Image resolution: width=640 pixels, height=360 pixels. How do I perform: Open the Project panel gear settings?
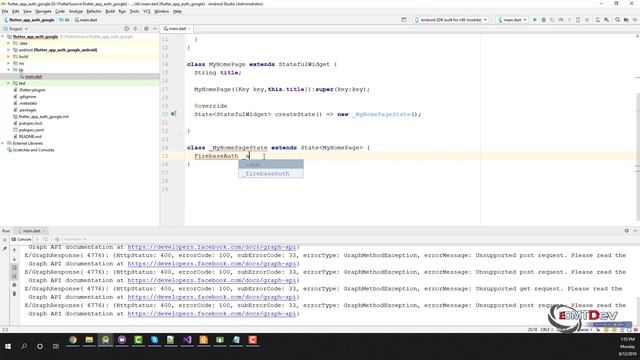[x=146, y=29]
